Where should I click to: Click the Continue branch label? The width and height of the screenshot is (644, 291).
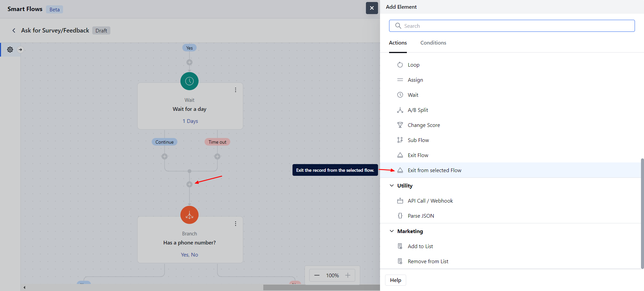pos(164,142)
